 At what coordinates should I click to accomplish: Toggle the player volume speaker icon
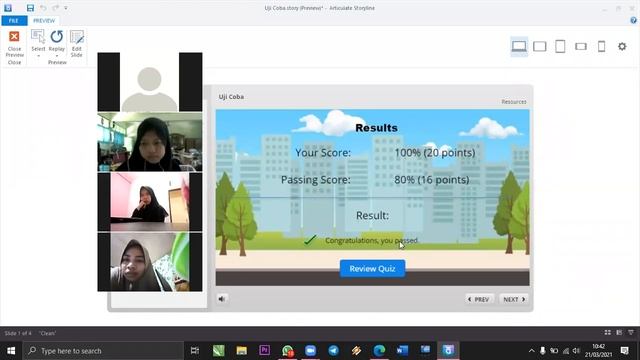(x=222, y=299)
